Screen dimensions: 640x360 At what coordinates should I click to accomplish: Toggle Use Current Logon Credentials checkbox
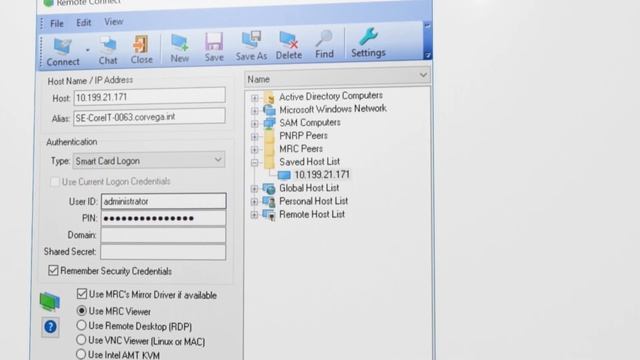[55, 181]
